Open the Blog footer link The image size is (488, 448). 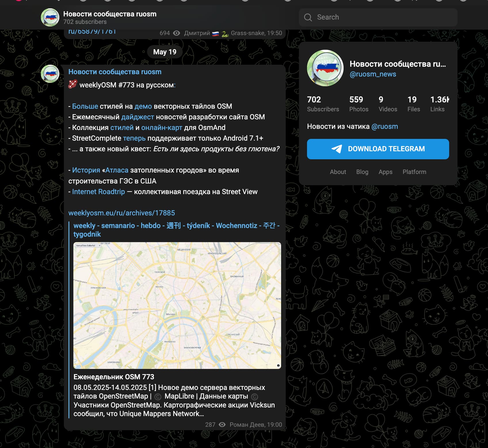[362, 172]
